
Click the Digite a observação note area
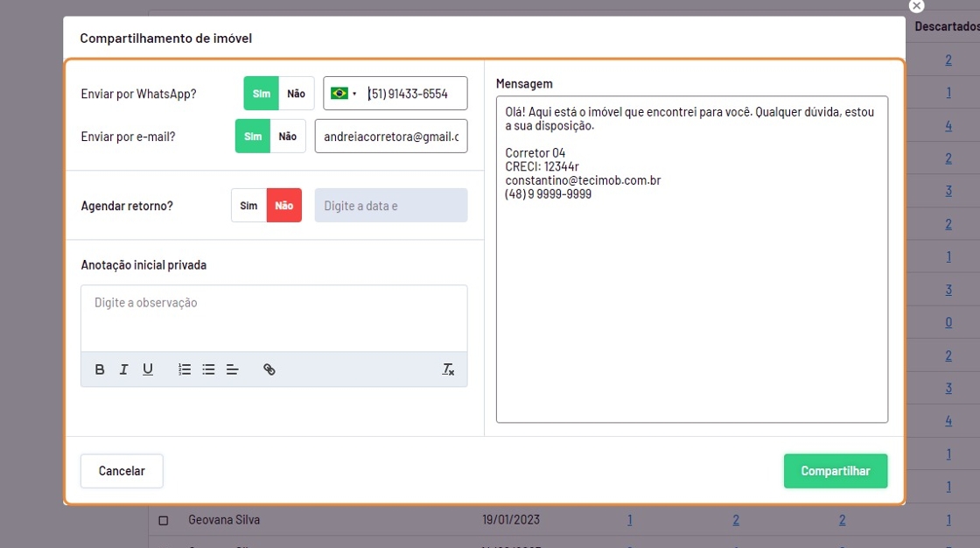(274, 317)
